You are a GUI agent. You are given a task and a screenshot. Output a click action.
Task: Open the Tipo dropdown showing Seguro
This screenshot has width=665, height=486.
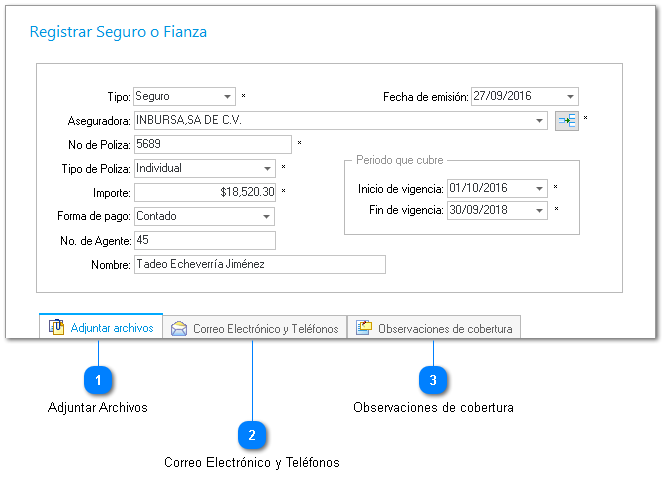[x=228, y=97]
